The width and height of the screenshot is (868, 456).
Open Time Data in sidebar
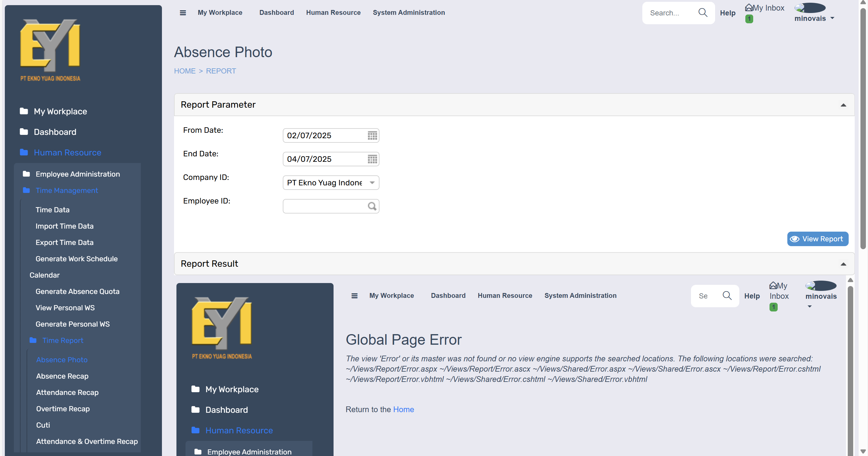pos(52,210)
